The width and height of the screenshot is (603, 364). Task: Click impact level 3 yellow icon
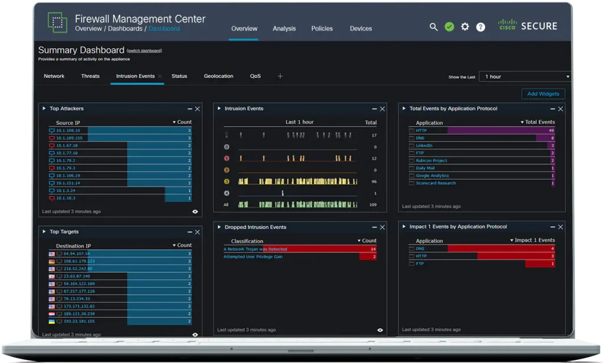(x=227, y=181)
